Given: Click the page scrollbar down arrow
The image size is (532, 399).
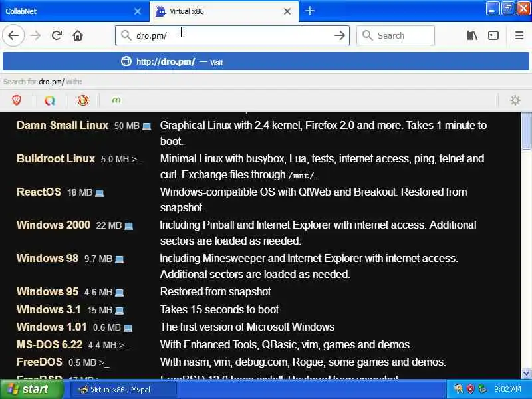Looking at the screenshot, I should point(526,374).
